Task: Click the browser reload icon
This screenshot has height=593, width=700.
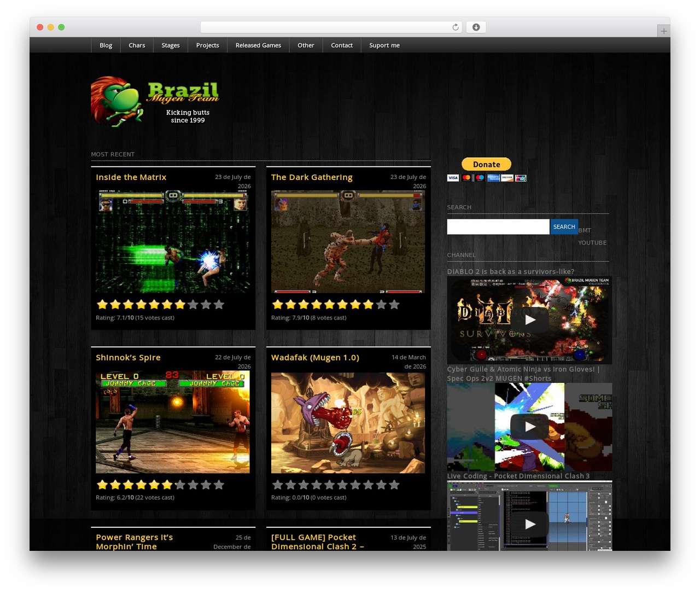Action: 455,27
